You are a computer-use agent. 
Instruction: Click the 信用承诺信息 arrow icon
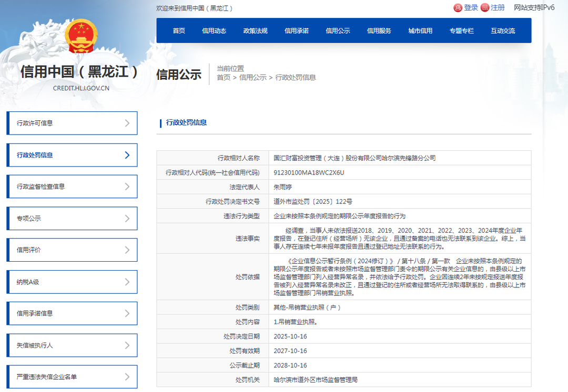[x=127, y=313]
